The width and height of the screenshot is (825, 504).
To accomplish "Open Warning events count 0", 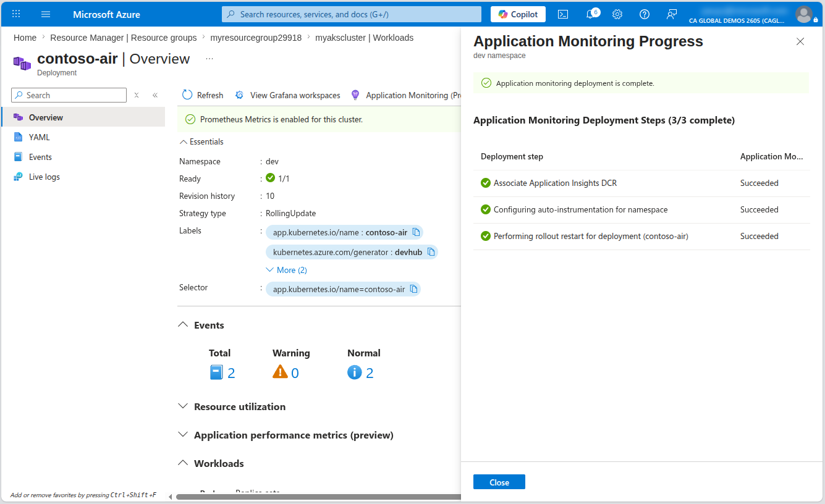I will pyautogui.click(x=295, y=372).
